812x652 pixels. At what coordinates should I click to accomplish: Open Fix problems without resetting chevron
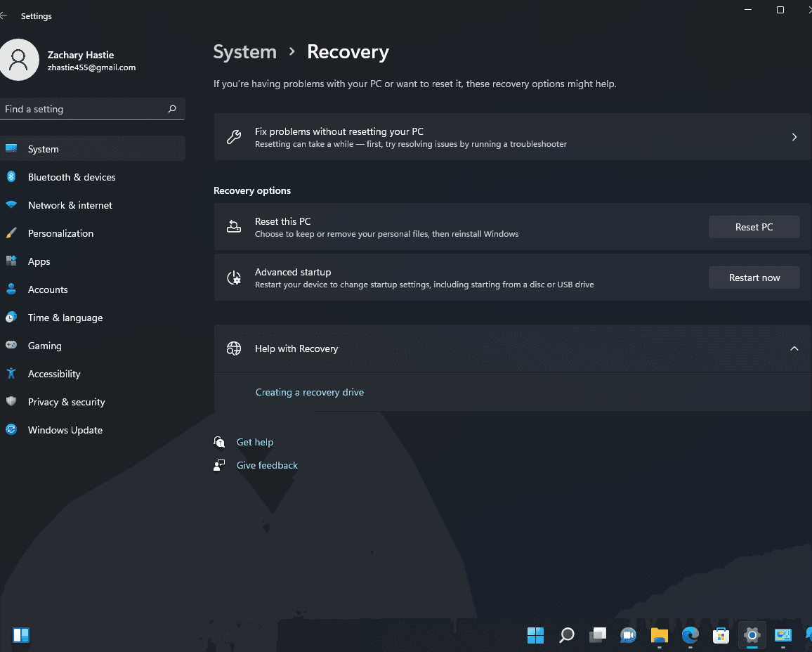pos(794,137)
